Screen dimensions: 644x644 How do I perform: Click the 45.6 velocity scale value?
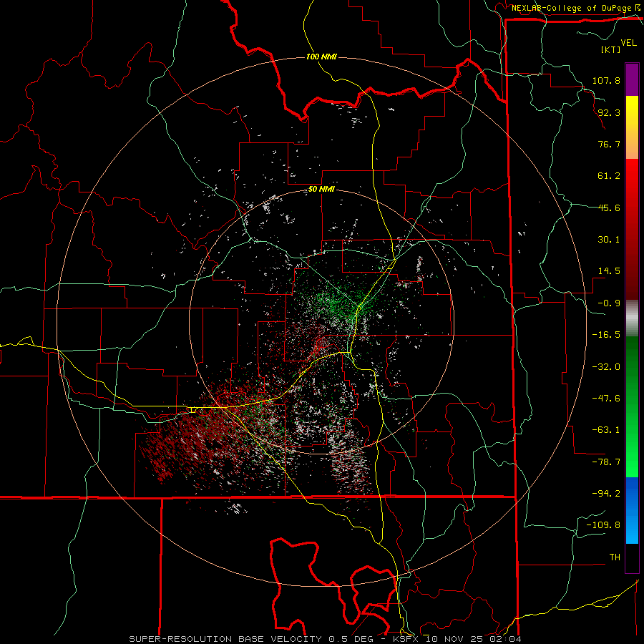(x=609, y=208)
